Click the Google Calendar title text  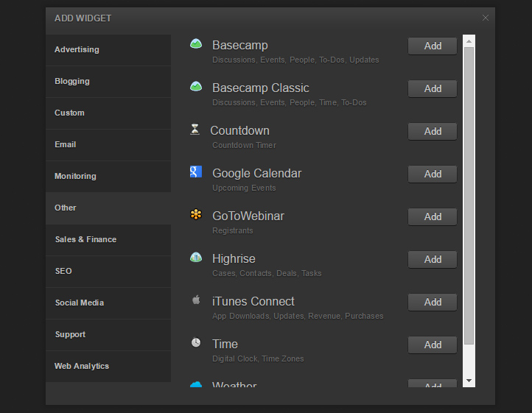257,173
